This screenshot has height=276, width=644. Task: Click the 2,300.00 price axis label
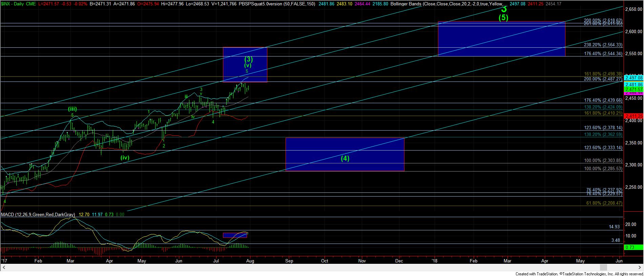pyautogui.click(x=634, y=165)
